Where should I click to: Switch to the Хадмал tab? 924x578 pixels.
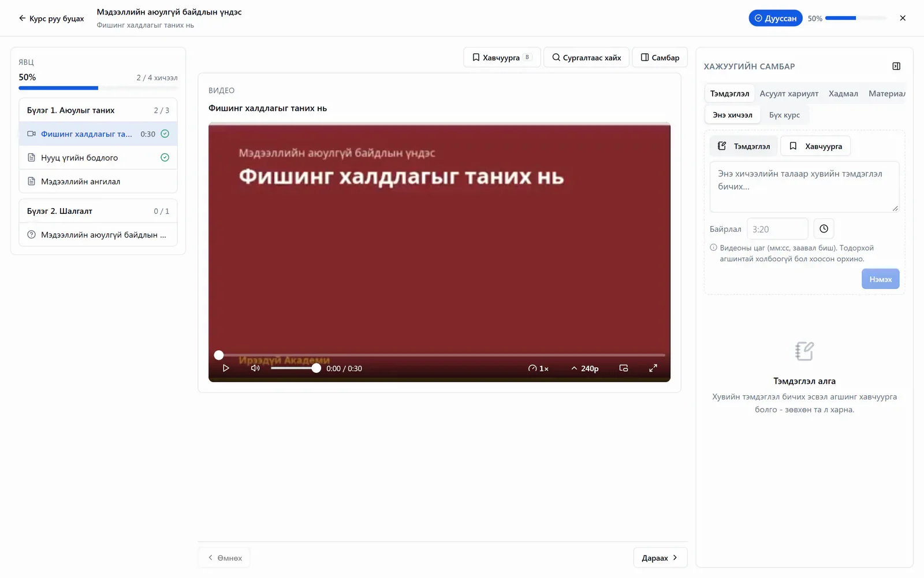(x=843, y=94)
